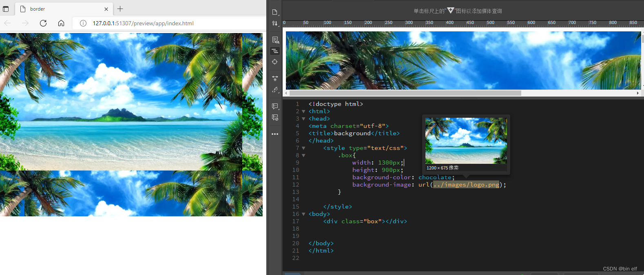The height and width of the screenshot is (275, 644).
Task: Click File Management up-down arrows icon
Action: 275,24
